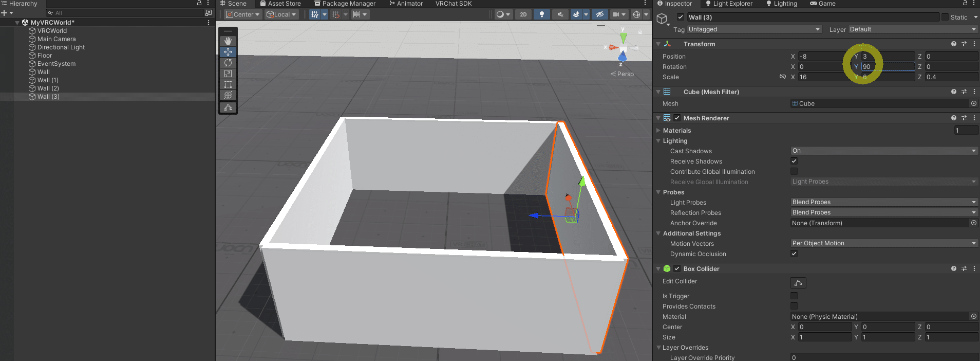Click the Edit Collider button
This screenshot has height=361, width=980.
click(798, 282)
